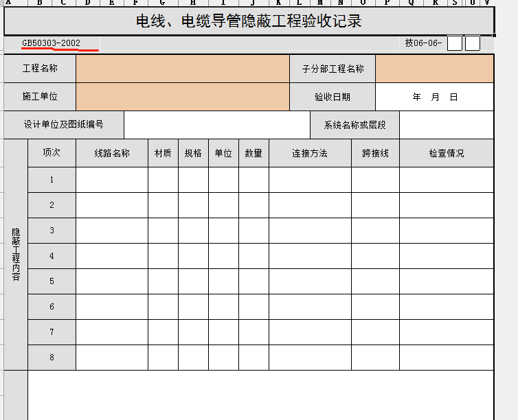518x420 pixels.
Task: Select the 验收日期 date cell with 年 月 日
Action: coord(434,97)
